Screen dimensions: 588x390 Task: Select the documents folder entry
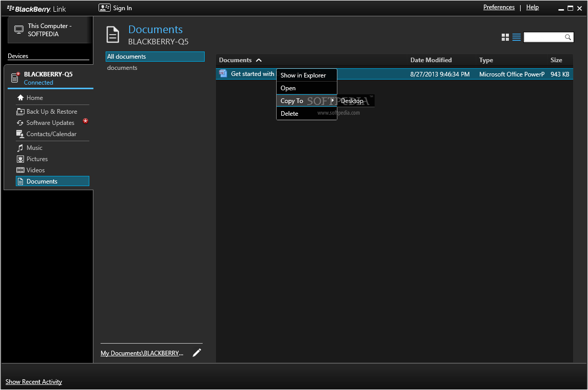coord(122,68)
